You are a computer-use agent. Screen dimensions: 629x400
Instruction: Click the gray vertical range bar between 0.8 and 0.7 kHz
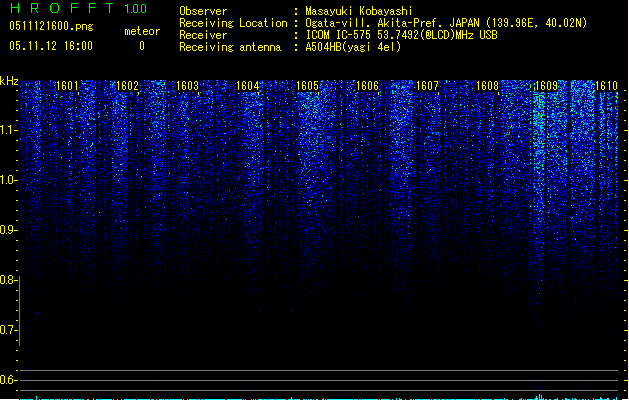pos(20,311)
